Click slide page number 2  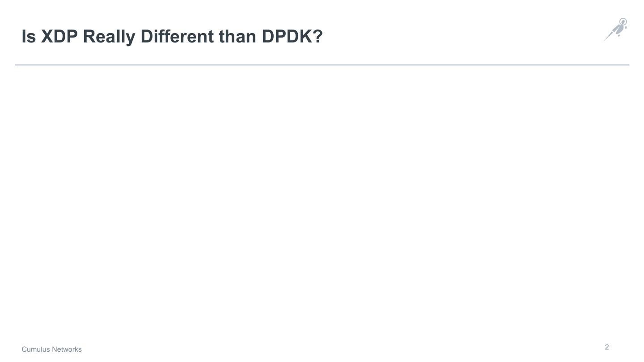pyautogui.click(x=607, y=347)
